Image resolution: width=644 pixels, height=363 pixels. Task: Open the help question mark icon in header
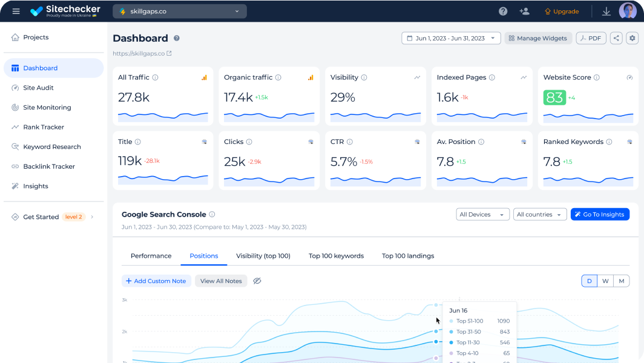(x=503, y=11)
